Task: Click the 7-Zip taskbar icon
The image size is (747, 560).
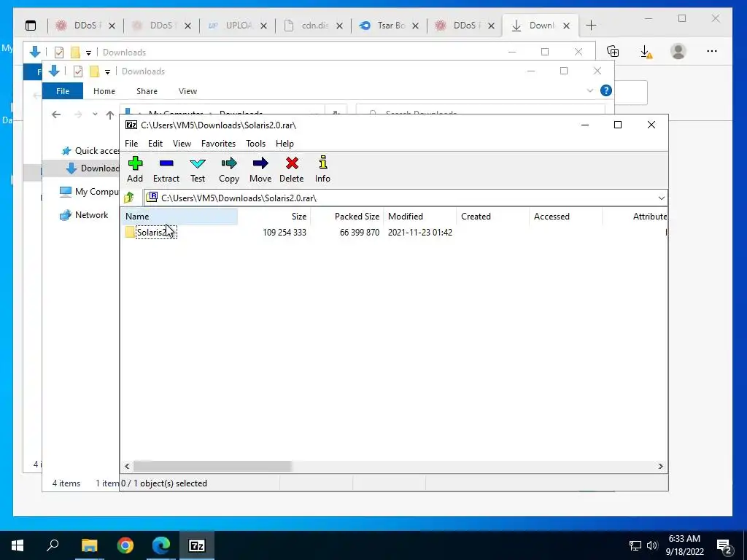Action: [197, 545]
